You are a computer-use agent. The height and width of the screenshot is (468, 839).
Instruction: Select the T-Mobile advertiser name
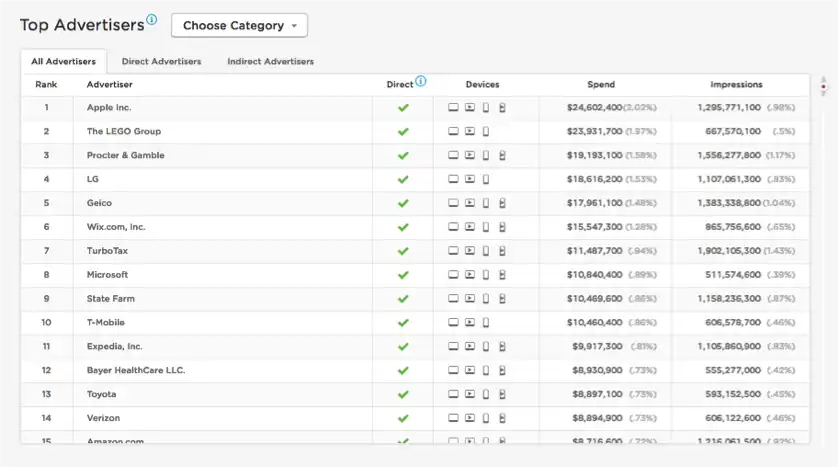tap(105, 322)
